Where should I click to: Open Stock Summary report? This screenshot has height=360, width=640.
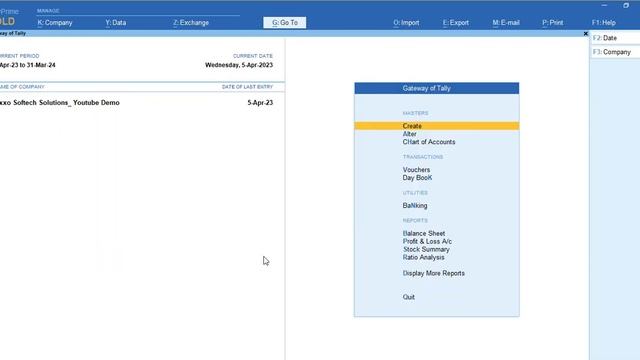426,249
